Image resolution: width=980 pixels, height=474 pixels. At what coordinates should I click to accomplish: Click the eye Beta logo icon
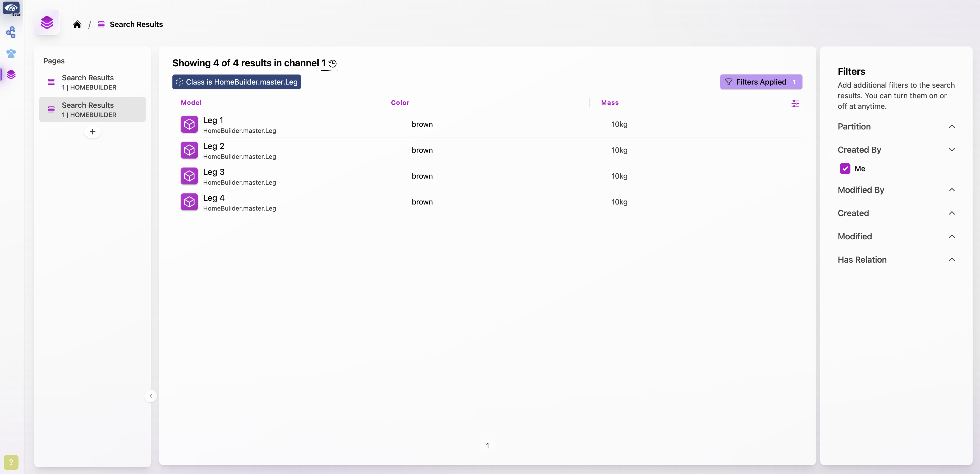tap(11, 8)
